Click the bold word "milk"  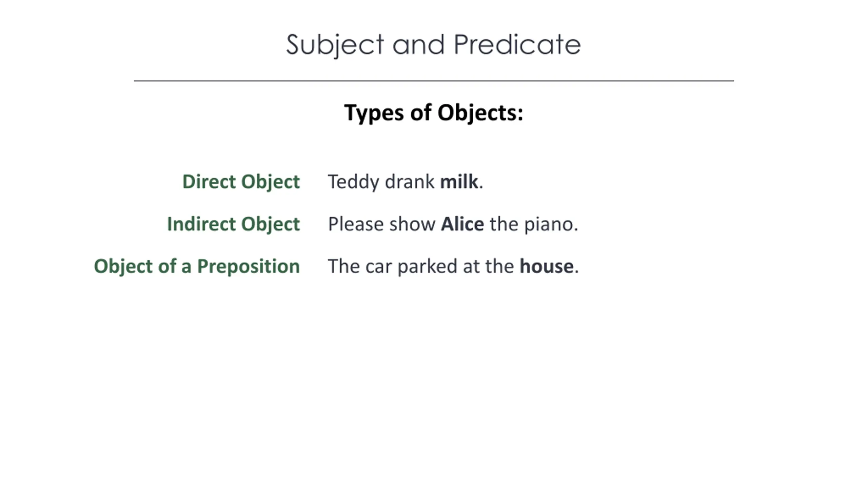tap(459, 182)
